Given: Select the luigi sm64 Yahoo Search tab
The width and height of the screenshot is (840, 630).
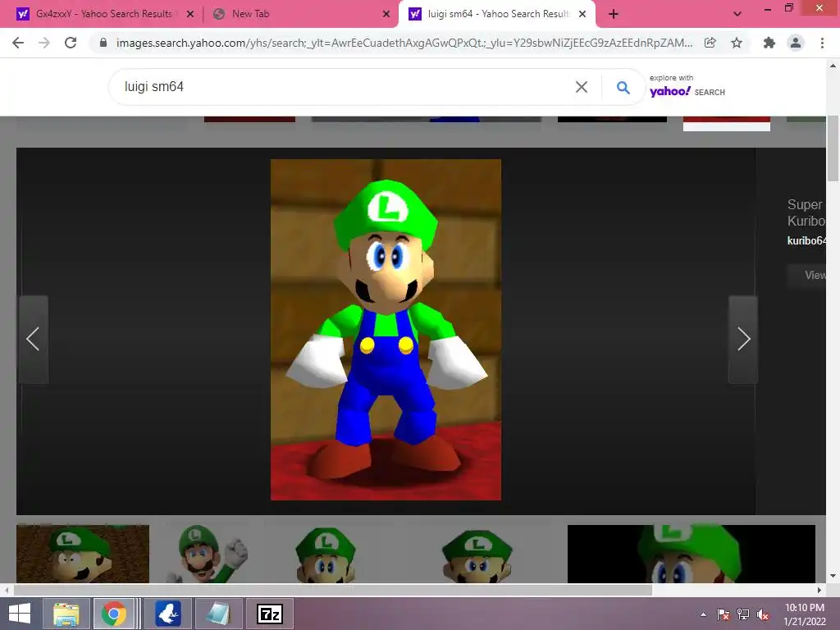Looking at the screenshot, I should (495, 14).
